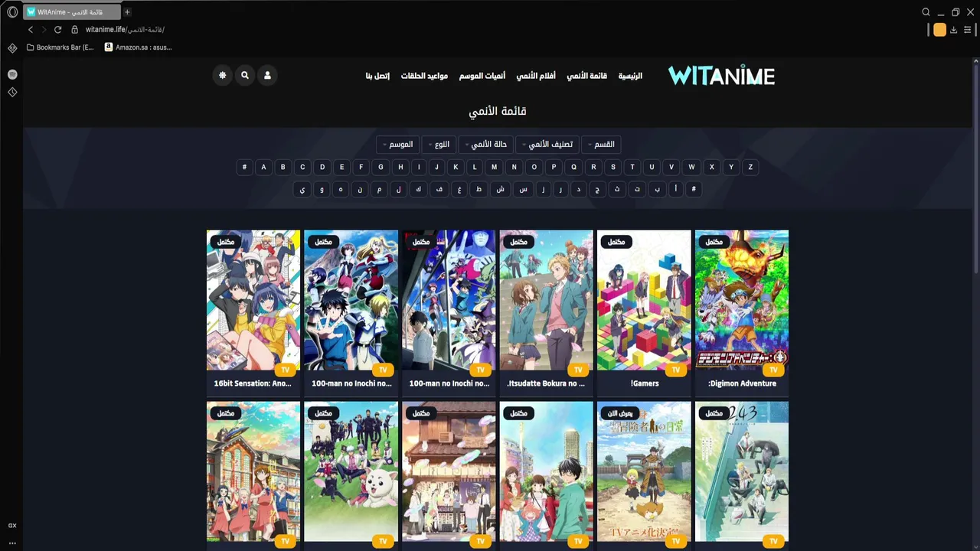Open the 243 staircase anime poster
Image resolution: width=980 pixels, height=551 pixels.
(742, 471)
